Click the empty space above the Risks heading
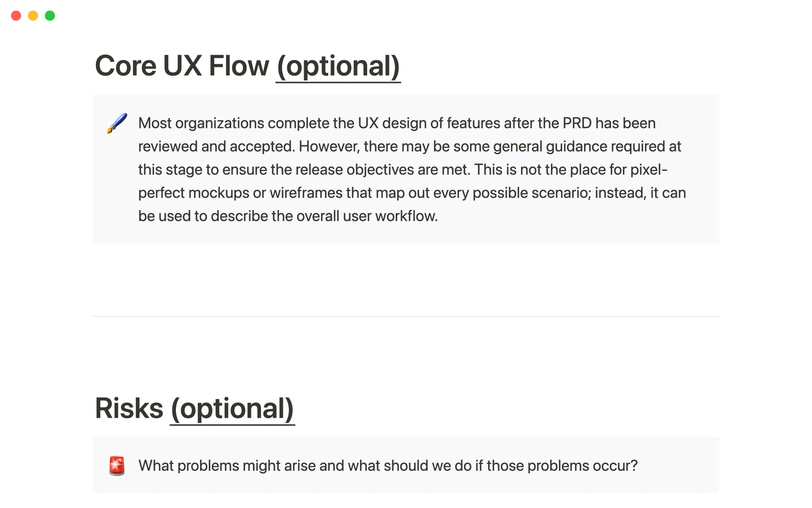 pos(406,360)
